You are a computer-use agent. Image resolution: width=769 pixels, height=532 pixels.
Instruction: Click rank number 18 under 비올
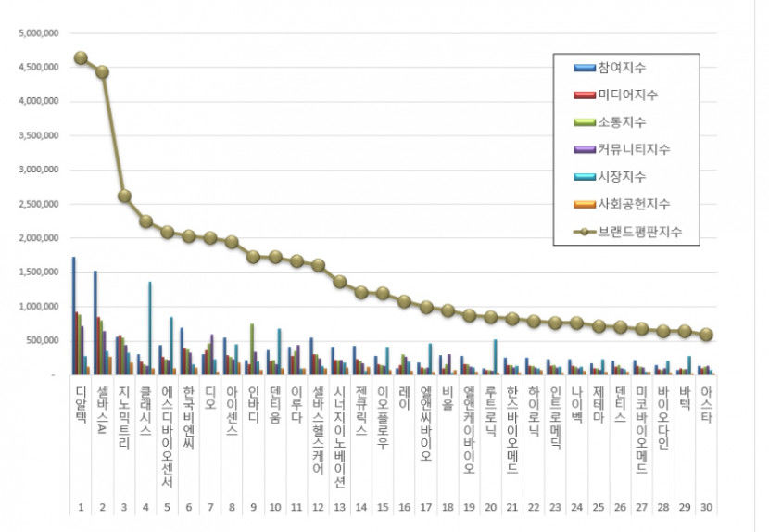(448, 508)
